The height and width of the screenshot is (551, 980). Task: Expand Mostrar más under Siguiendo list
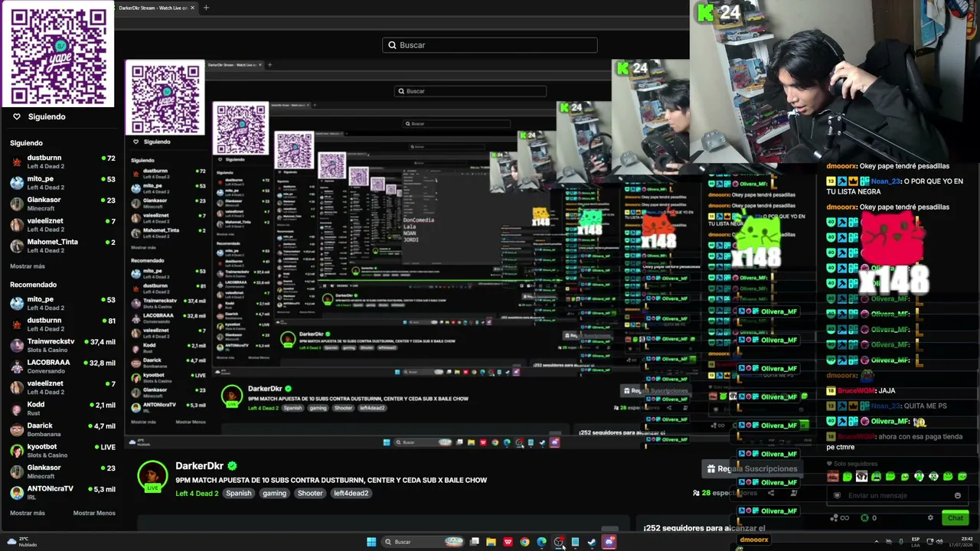click(28, 266)
